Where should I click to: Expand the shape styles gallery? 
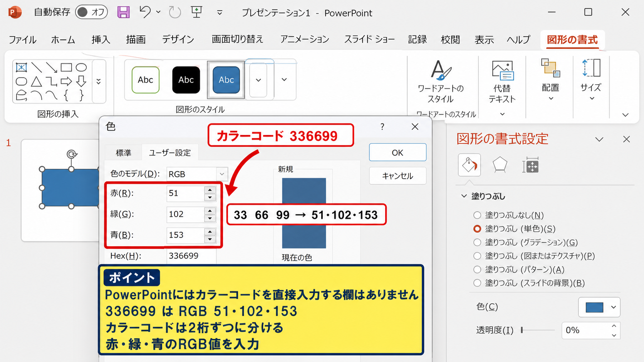284,80
